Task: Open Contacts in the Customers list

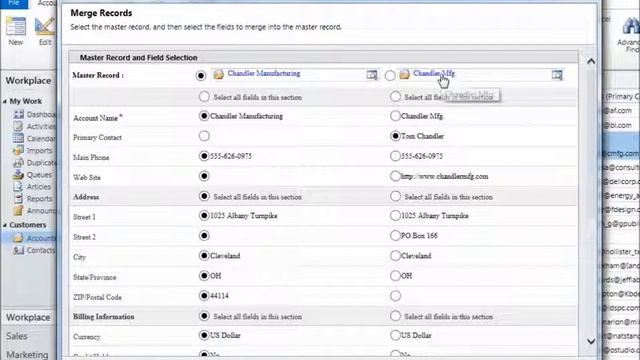Action: [x=40, y=250]
